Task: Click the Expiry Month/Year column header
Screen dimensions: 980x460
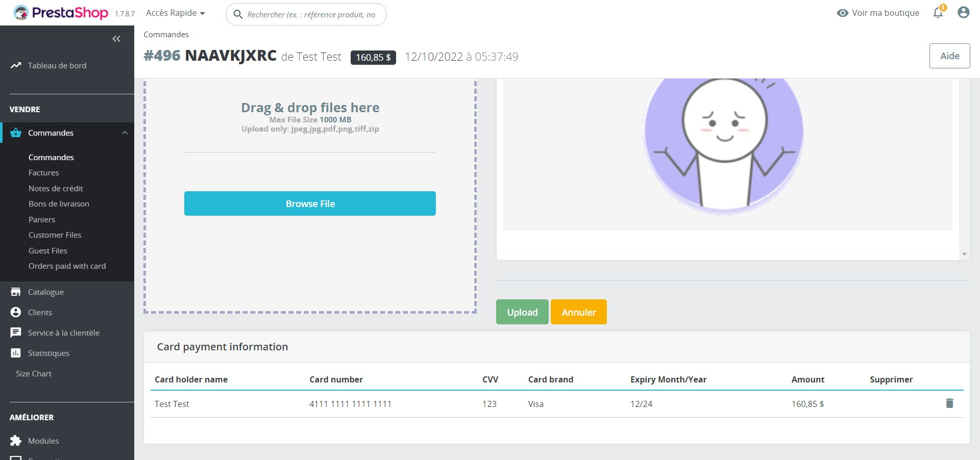Action: pyautogui.click(x=668, y=379)
